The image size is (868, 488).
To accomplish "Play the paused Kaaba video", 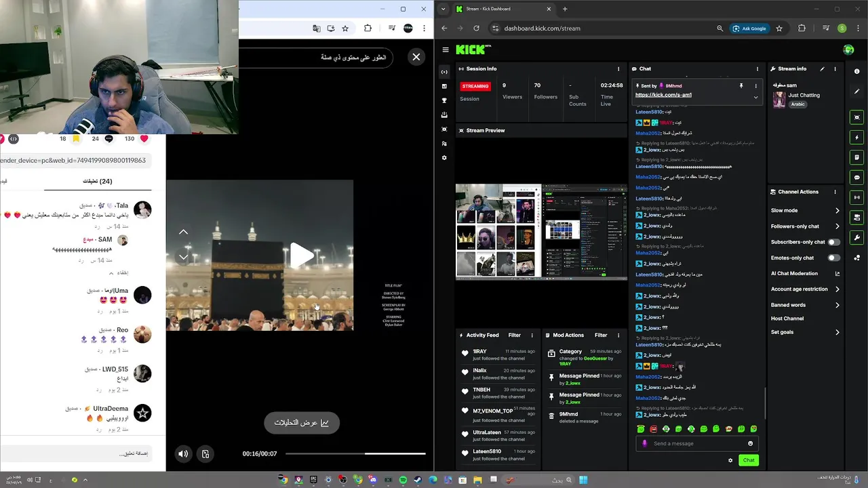I will [302, 256].
